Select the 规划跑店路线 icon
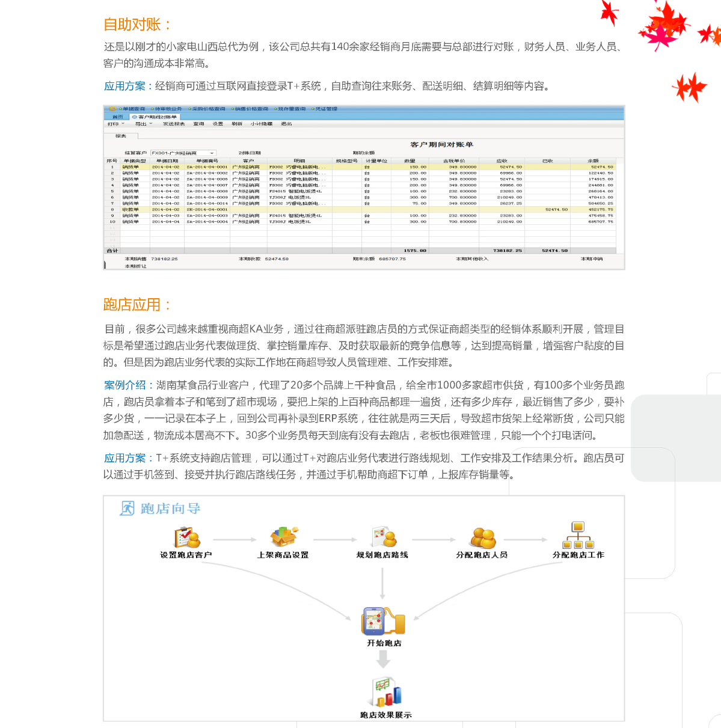The width and height of the screenshot is (721, 728). pyautogui.click(x=383, y=537)
